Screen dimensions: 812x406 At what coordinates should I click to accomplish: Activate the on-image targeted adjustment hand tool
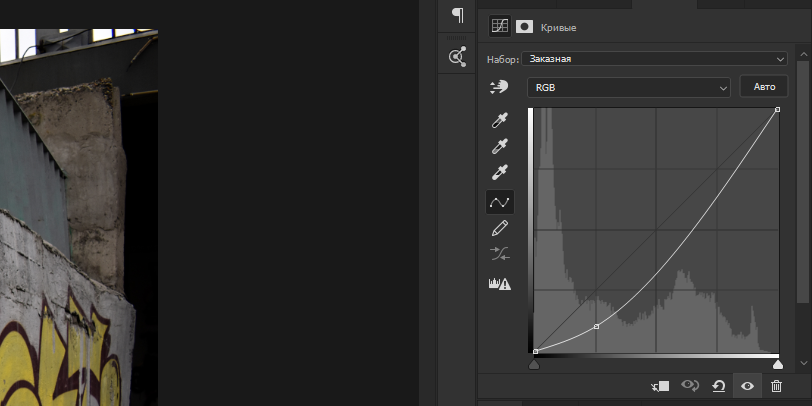pyautogui.click(x=499, y=88)
